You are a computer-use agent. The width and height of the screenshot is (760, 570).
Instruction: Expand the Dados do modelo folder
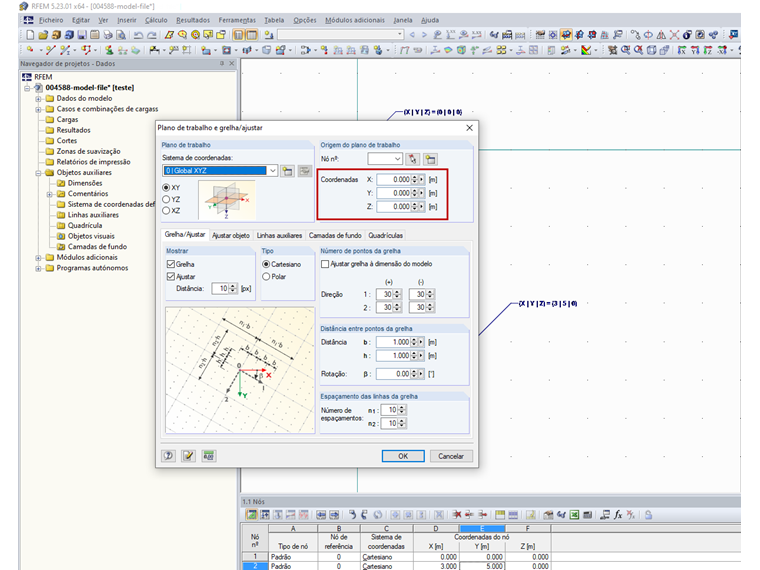(x=38, y=98)
